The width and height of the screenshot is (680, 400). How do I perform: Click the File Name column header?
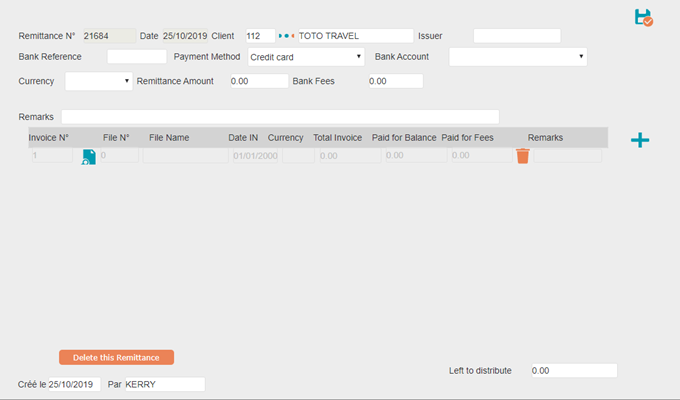tap(169, 138)
